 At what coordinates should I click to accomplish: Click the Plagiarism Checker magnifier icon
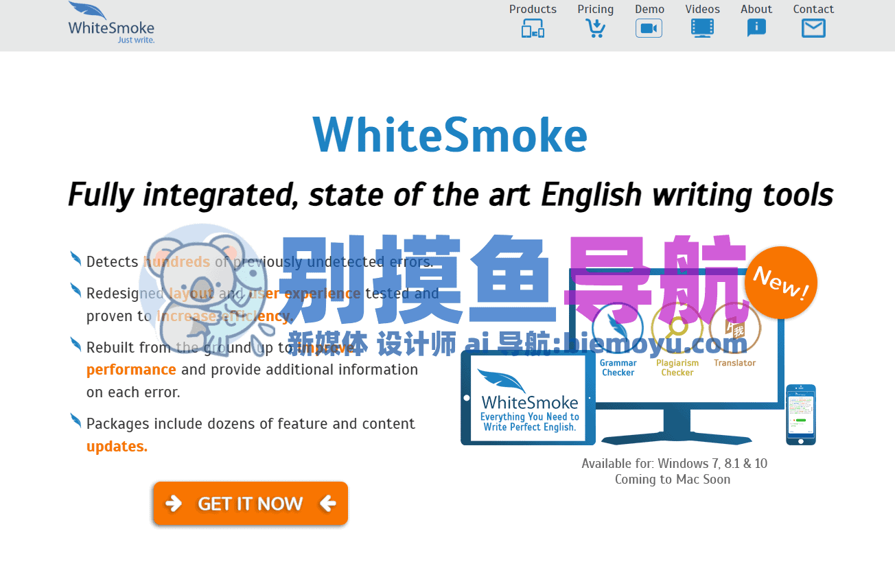pos(677,328)
